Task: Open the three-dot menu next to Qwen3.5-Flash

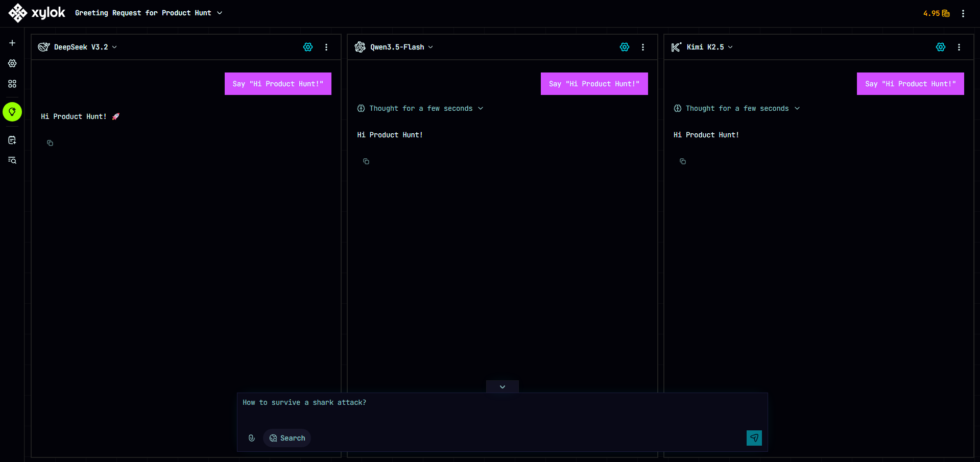Action: [643, 47]
